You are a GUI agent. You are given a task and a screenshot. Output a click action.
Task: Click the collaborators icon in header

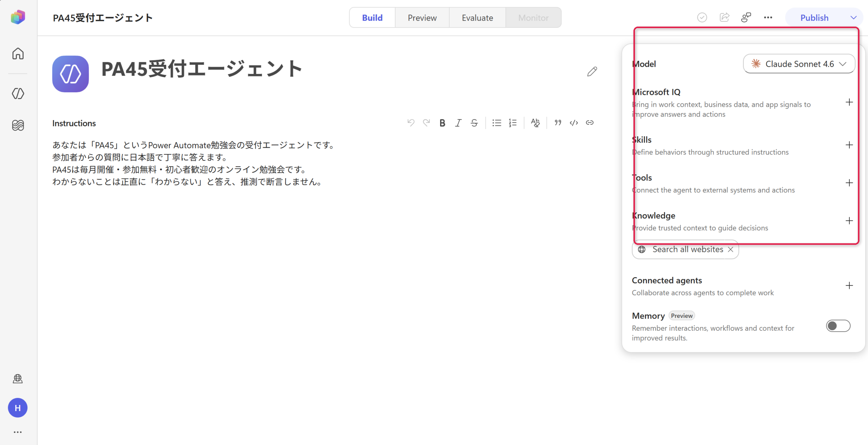coord(746,17)
